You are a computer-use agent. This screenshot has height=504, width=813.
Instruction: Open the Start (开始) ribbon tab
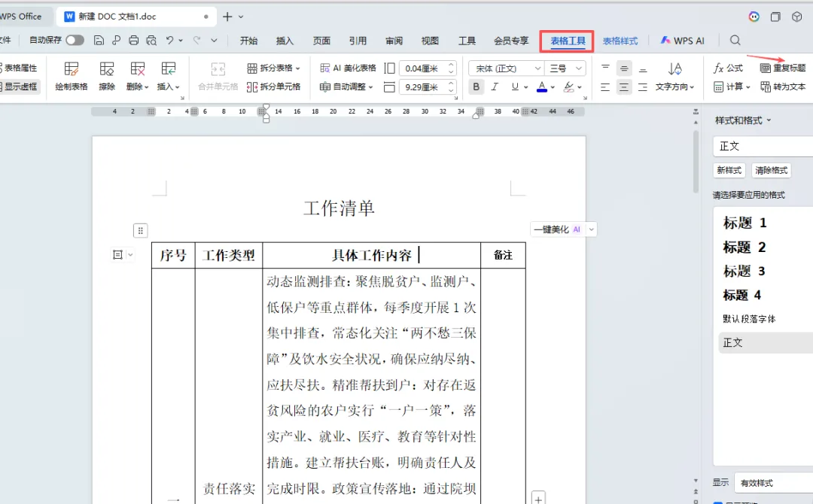point(249,41)
